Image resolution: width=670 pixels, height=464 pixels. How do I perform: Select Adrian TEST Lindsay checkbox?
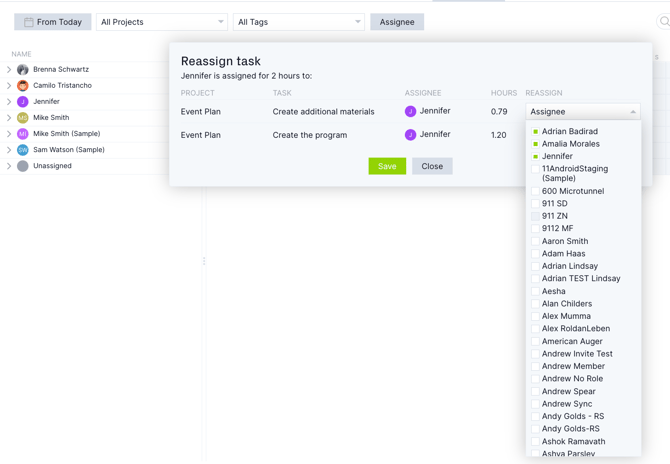(535, 279)
